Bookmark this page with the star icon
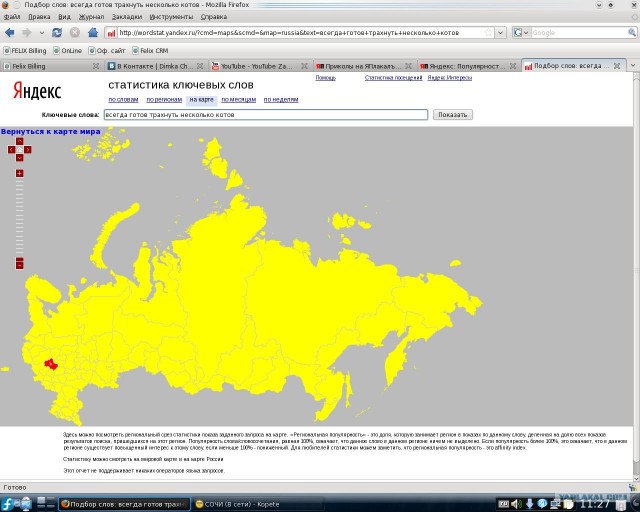The width and height of the screenshot is (640, 512). [x=488, y=33]
